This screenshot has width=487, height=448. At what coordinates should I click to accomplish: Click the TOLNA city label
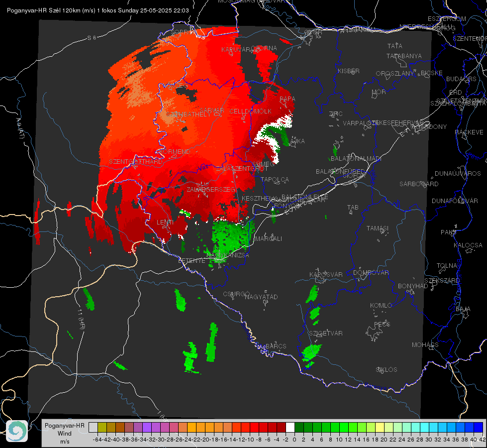447,265
